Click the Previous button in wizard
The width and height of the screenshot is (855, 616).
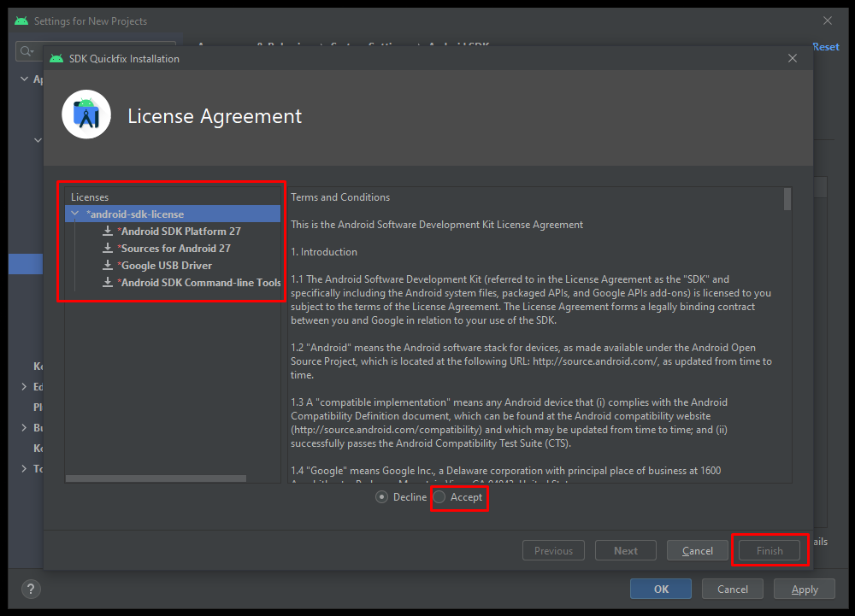pyautogui.click(x=553, y=551)
